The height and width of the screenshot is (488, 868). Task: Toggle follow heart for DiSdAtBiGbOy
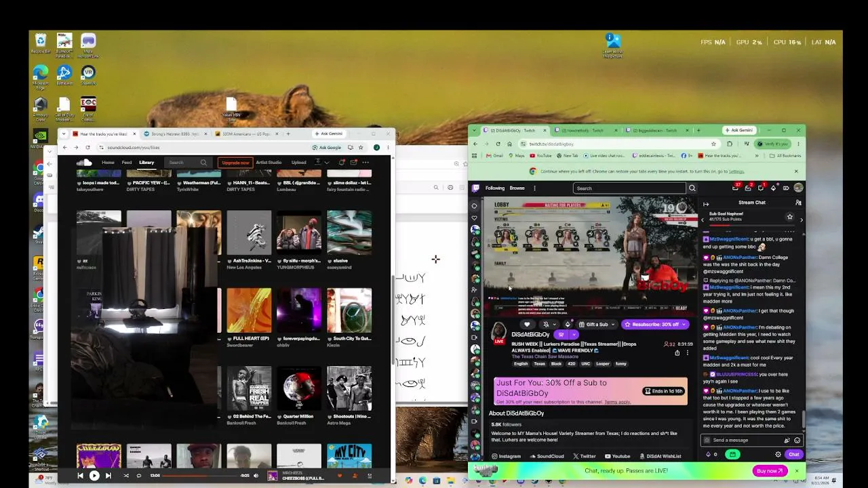point(527,325)
